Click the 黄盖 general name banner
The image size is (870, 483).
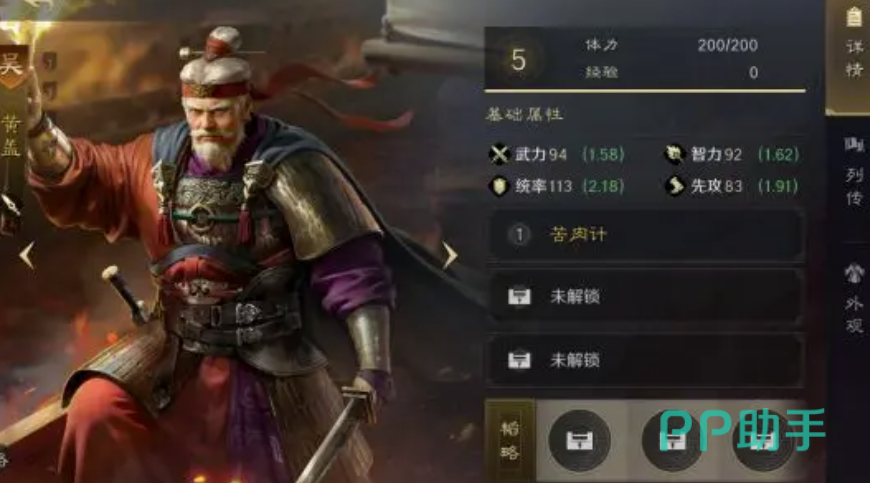tap(11, 136)
